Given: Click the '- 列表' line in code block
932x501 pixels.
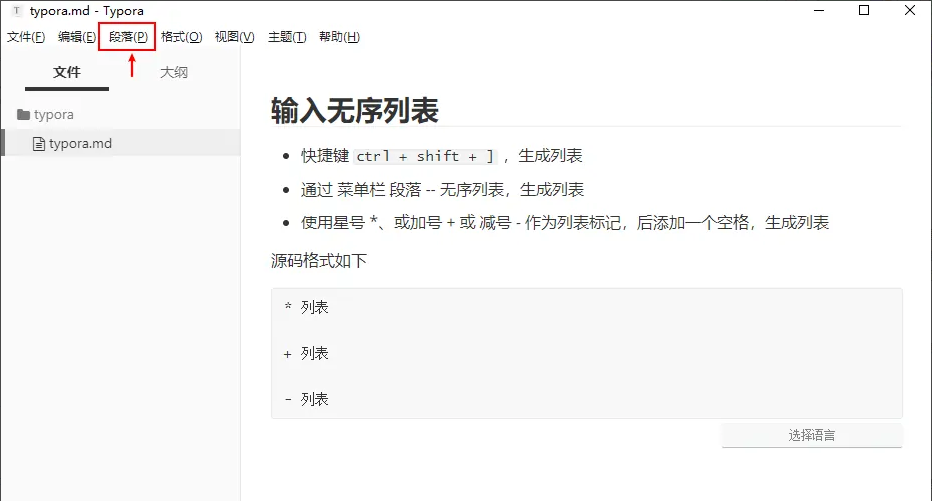Looking at the screenshot, I should (306, 399).
